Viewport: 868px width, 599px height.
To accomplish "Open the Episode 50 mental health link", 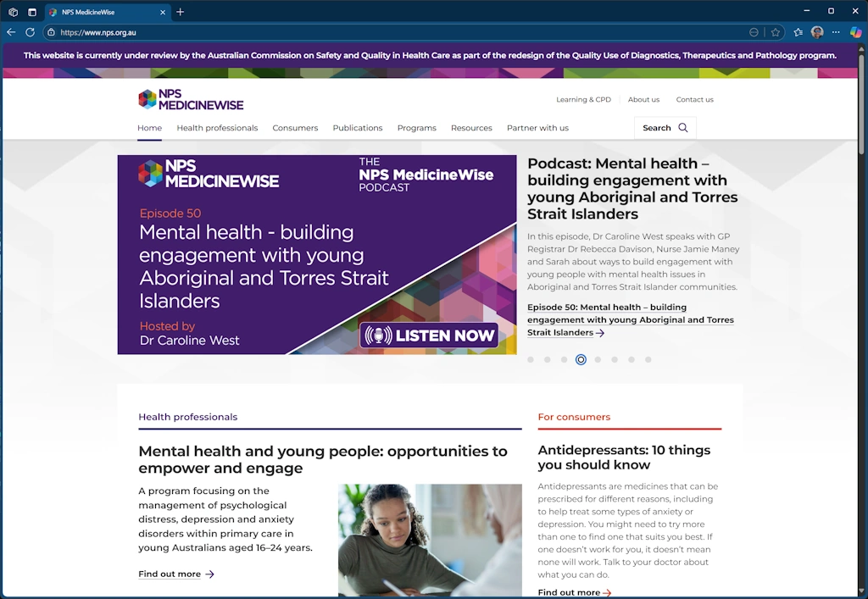I will 631,319.
